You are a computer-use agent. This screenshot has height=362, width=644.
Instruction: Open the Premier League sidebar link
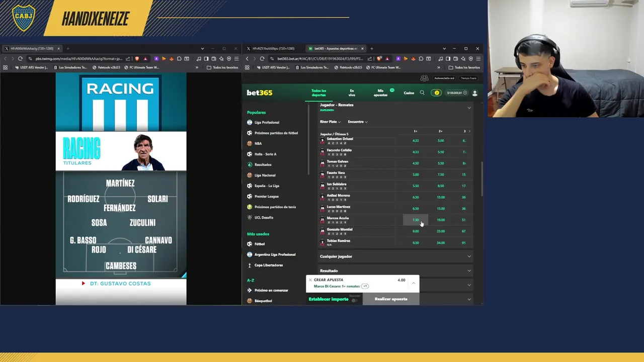pyautogui.click(x=267, y=196)
